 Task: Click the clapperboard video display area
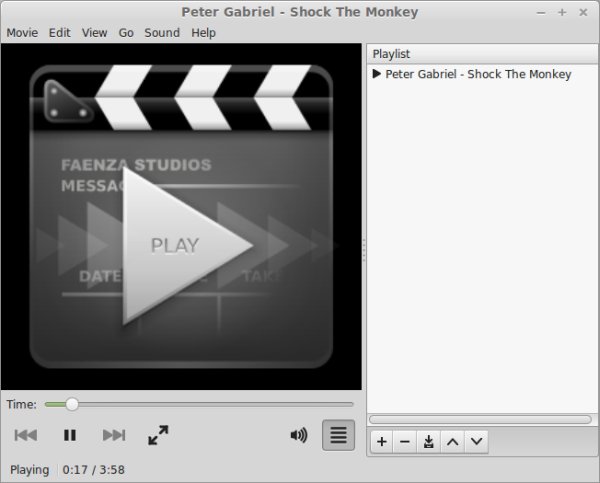click(181, 217)
